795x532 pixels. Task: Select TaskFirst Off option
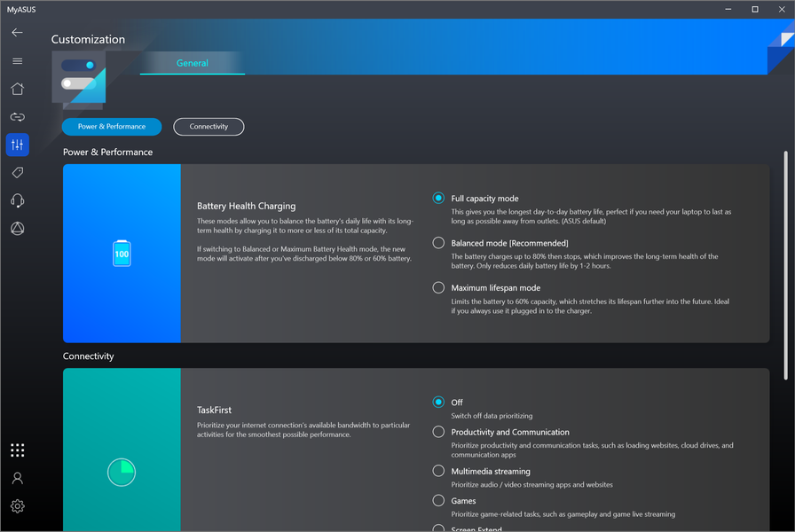point(438,402)
